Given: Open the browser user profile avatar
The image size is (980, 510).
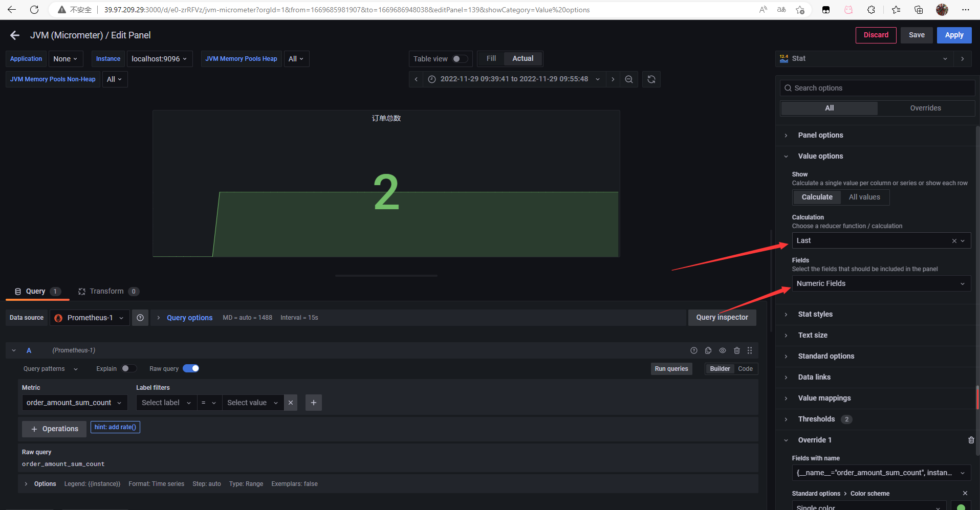Looking at the screenshot, I should pos(942,10).
